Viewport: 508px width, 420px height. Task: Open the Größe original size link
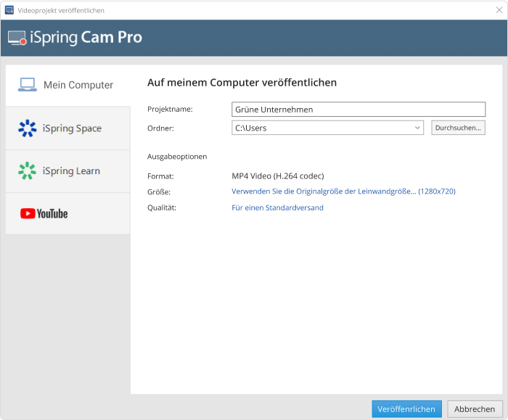pos(343,192)
